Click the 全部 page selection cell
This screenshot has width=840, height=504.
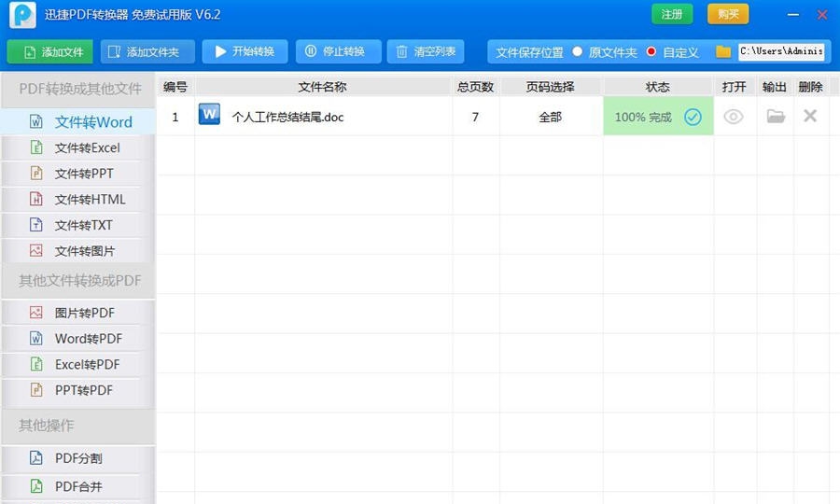click(x=550, y=117)
